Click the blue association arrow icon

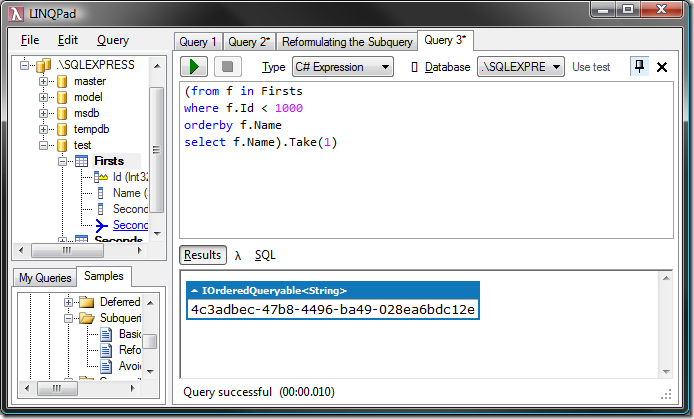tap(101, 225)
